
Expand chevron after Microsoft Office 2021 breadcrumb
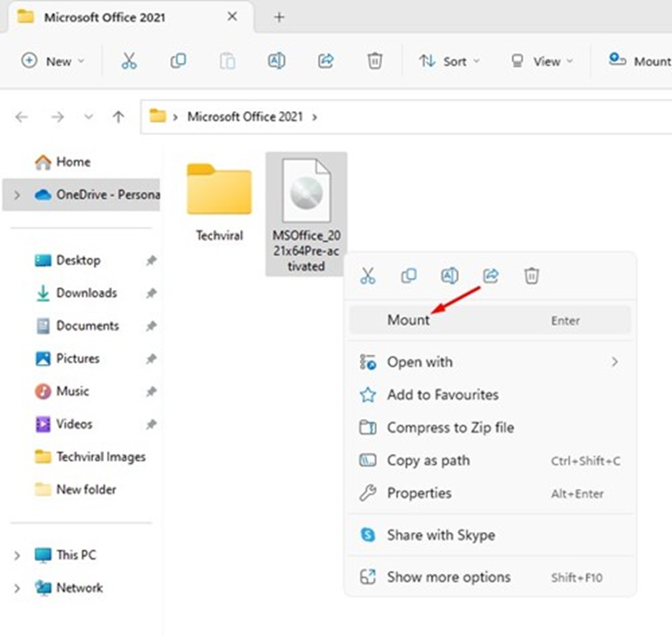pos(315,117)
